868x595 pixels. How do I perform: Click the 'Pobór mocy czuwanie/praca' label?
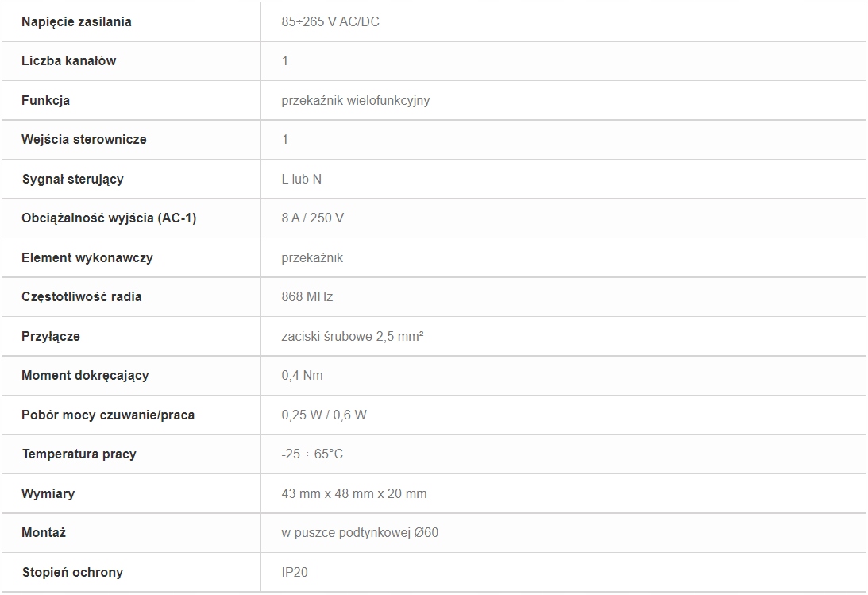[108, 415]
